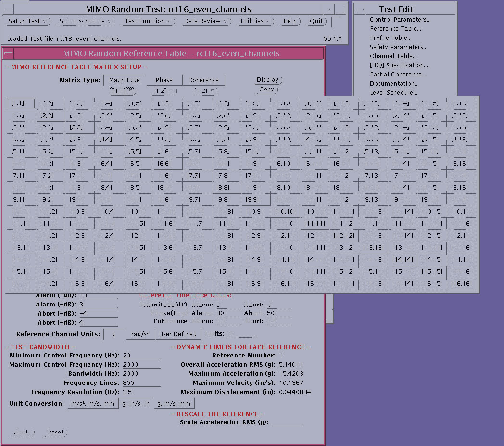Edit Maximum Control Frequency field
The image size is (504, 446).
(x=141, y=364)
